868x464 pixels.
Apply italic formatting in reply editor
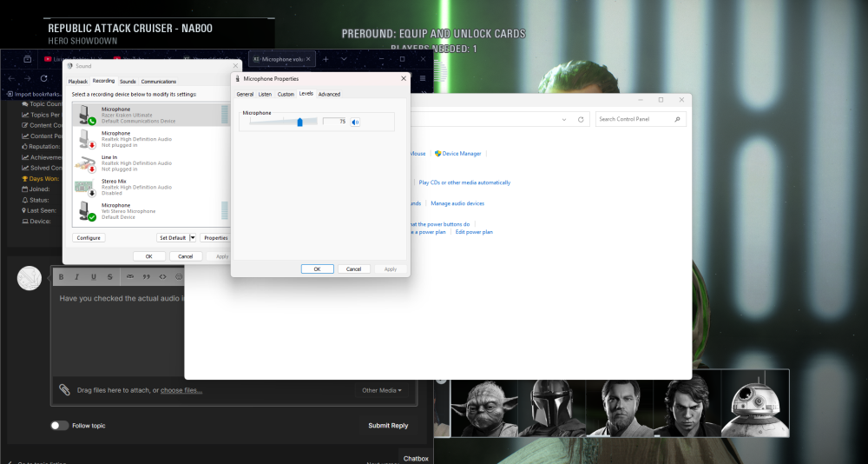77,276
